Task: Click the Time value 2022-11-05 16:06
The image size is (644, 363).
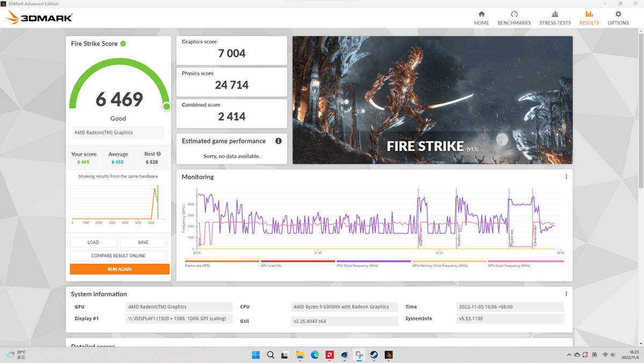Action: 510,307
